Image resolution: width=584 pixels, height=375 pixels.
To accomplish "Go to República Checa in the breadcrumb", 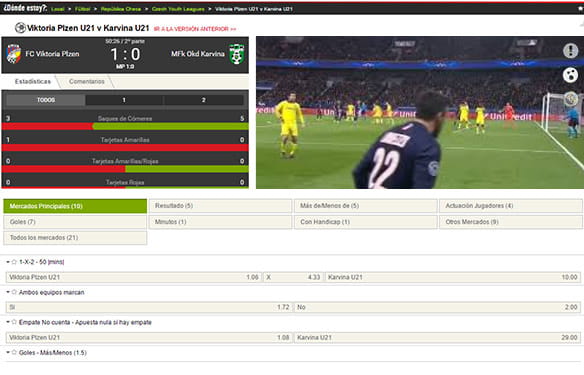I will [x=121, y=9].
